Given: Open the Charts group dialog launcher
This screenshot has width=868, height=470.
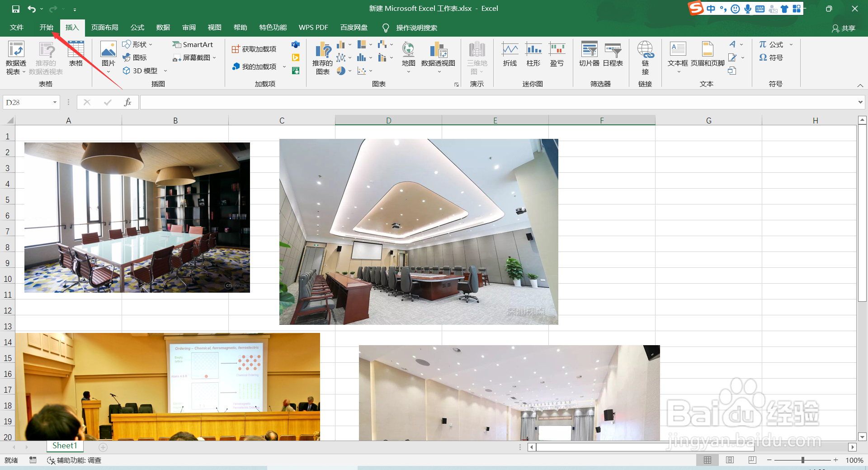Looking at the screenshot, I should pyautogui.click(x=457, y=85).
